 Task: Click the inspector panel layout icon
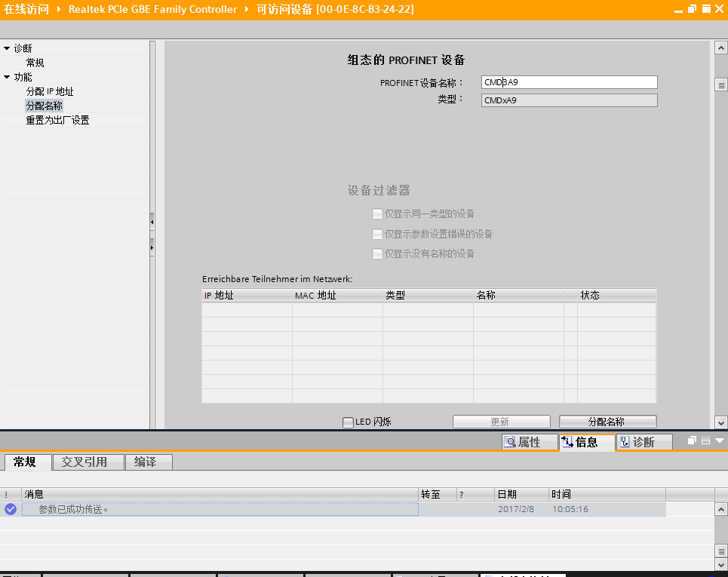(x=705, y=440)
